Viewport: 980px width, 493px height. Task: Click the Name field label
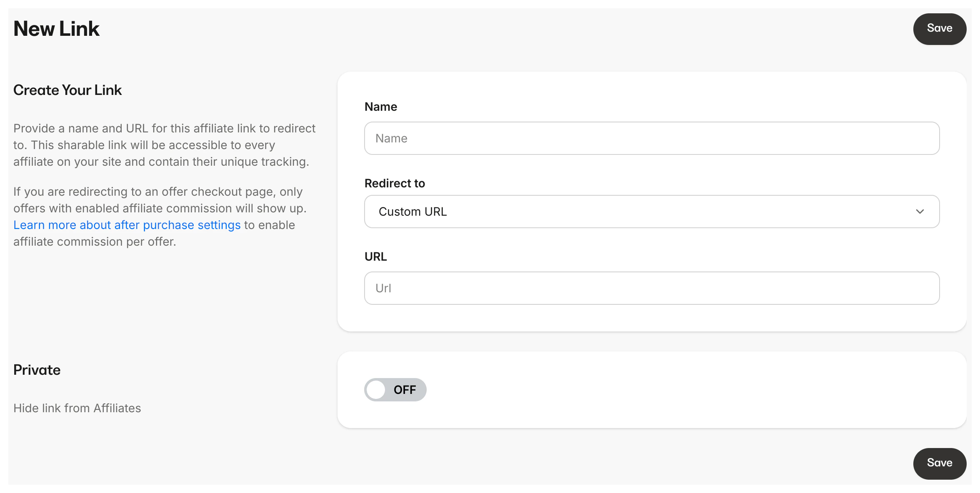click(x=380, y=107)
